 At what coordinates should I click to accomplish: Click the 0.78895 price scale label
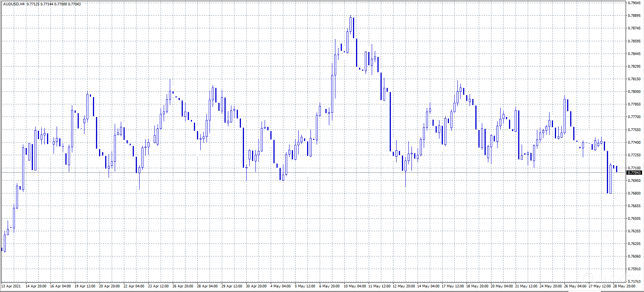pyautogui.click(x=634, y=16)
